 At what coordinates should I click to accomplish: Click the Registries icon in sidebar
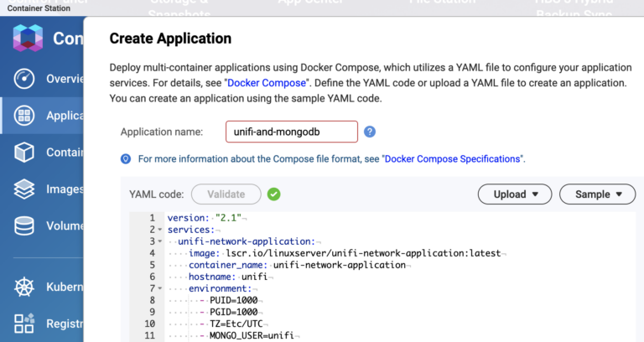click(24, 323)
